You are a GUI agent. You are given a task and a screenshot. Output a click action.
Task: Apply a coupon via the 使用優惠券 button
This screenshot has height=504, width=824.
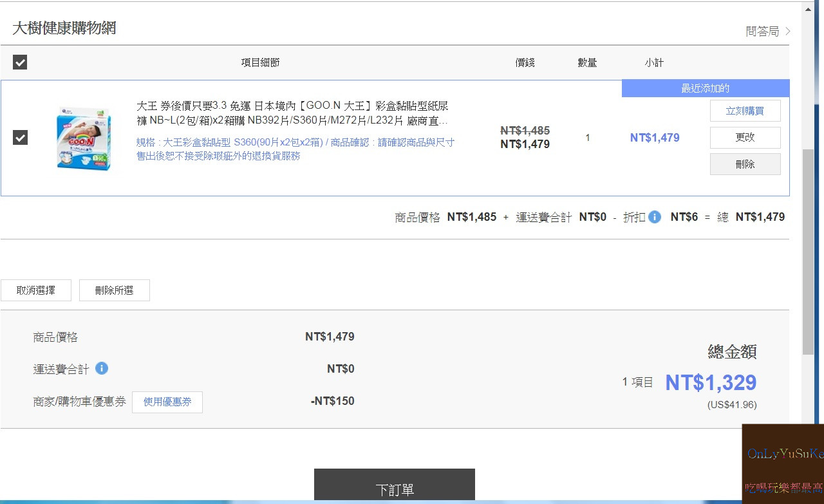(x=167, y=402)
